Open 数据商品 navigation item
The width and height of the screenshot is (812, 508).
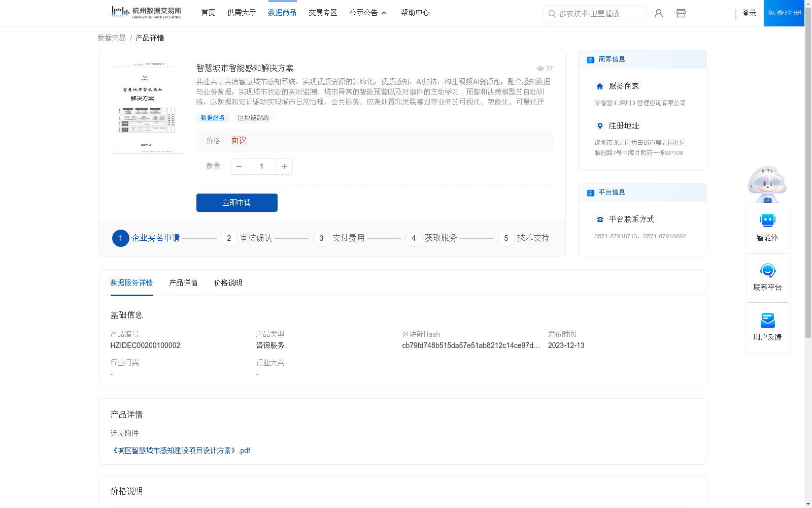[282, 13]
